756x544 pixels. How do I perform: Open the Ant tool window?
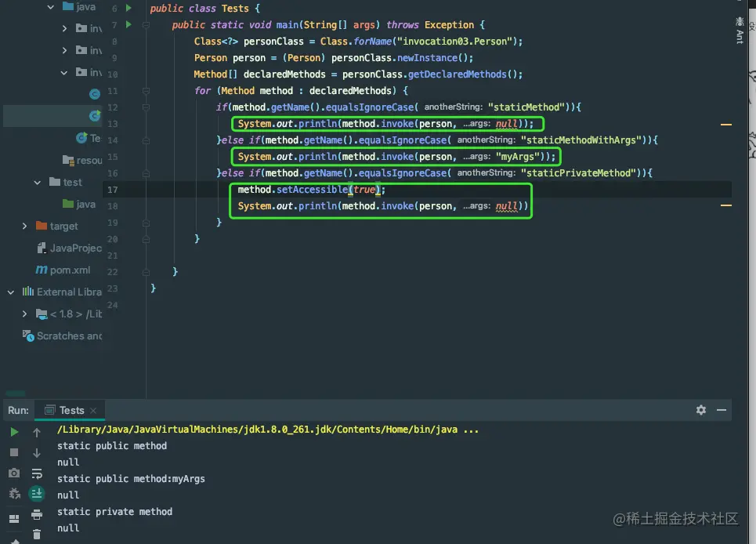(740, 31)
